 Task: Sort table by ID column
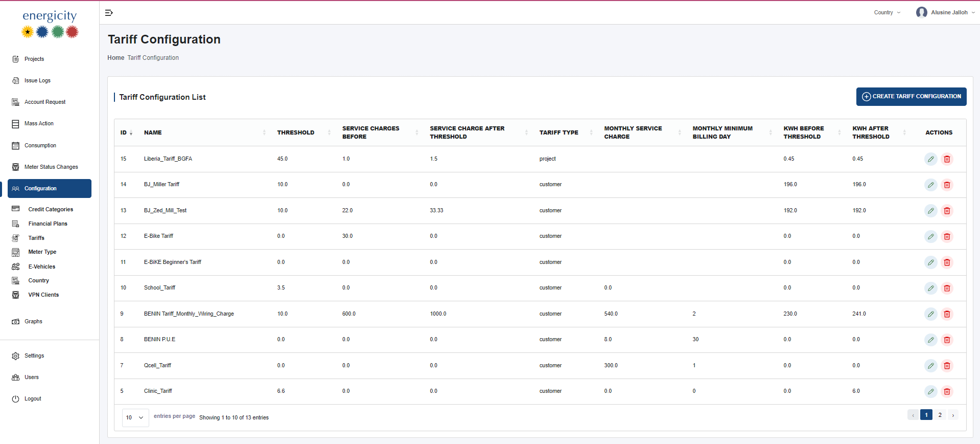coord(126,132)
